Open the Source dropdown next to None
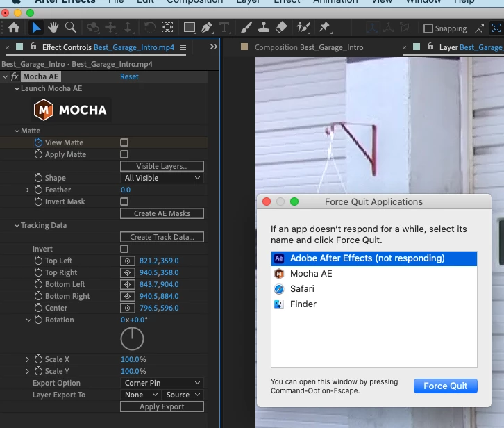The height and width of the screenshot is (428, 504). click(x=183, y=395)
